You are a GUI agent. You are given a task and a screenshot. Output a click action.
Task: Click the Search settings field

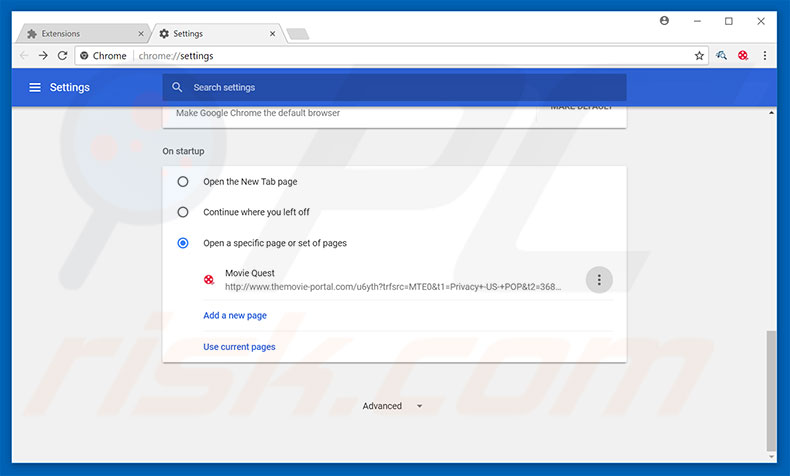[x=394, y=88]
